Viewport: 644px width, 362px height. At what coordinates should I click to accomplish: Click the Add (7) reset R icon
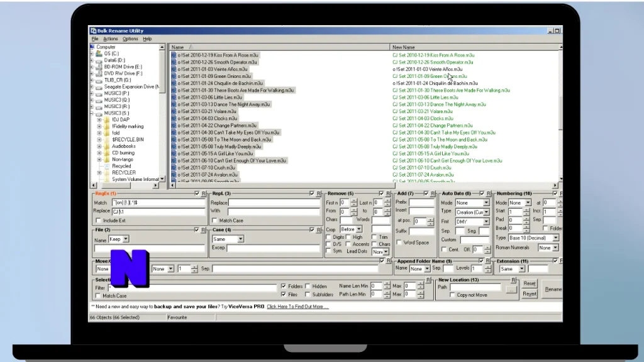[433, 194]
